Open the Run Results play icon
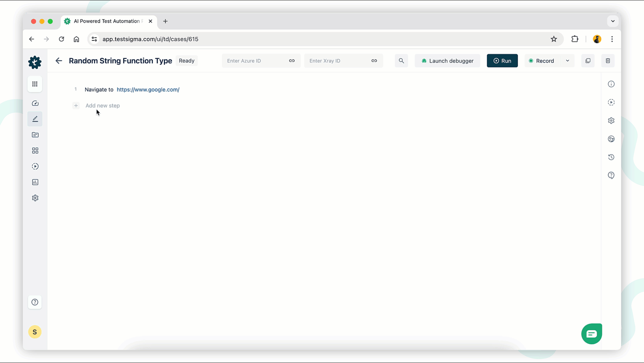Image resolution: width=644 pixels, height=363 pixels. coord(35,166)
